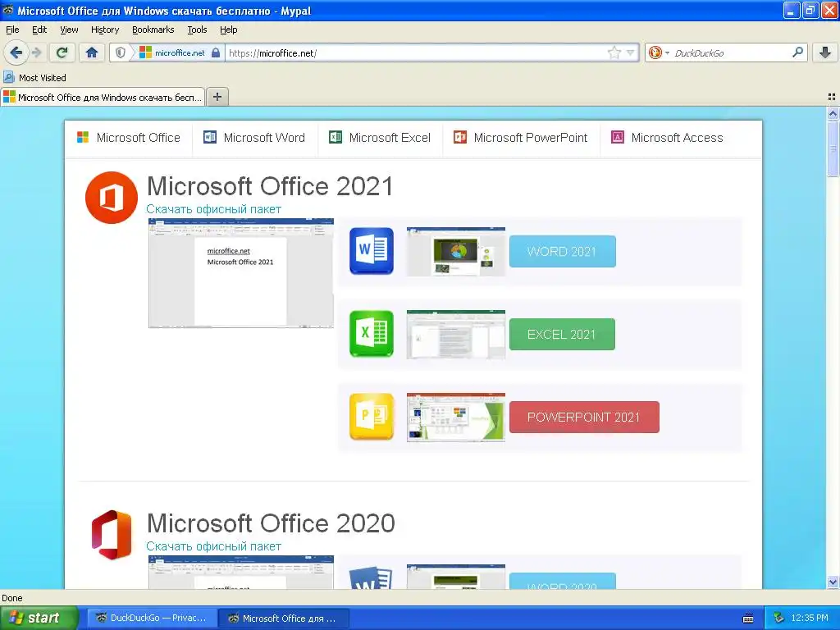Click scrollbar up arrow
The image size is (840, 630).
pyautogui.click(x=833, y=113)
